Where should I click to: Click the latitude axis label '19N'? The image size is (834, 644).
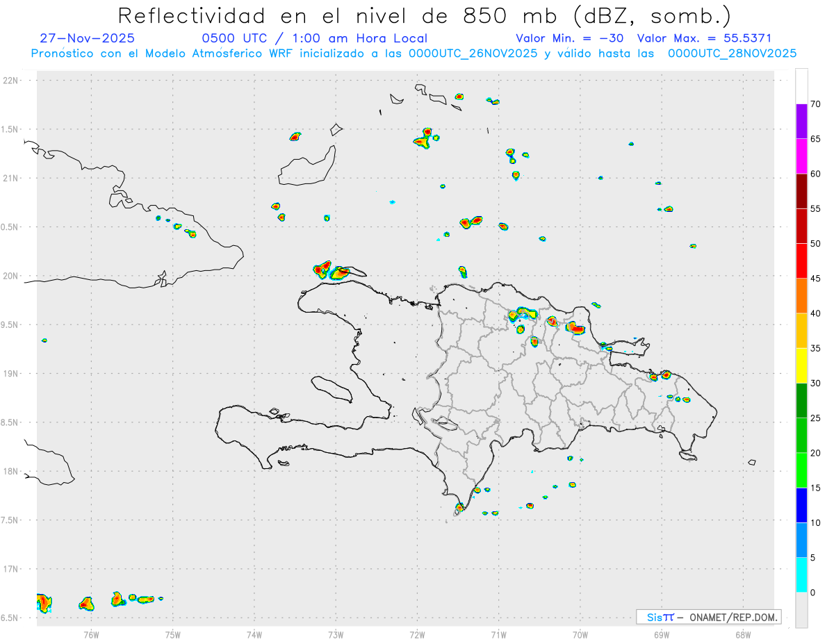(10, 374)
